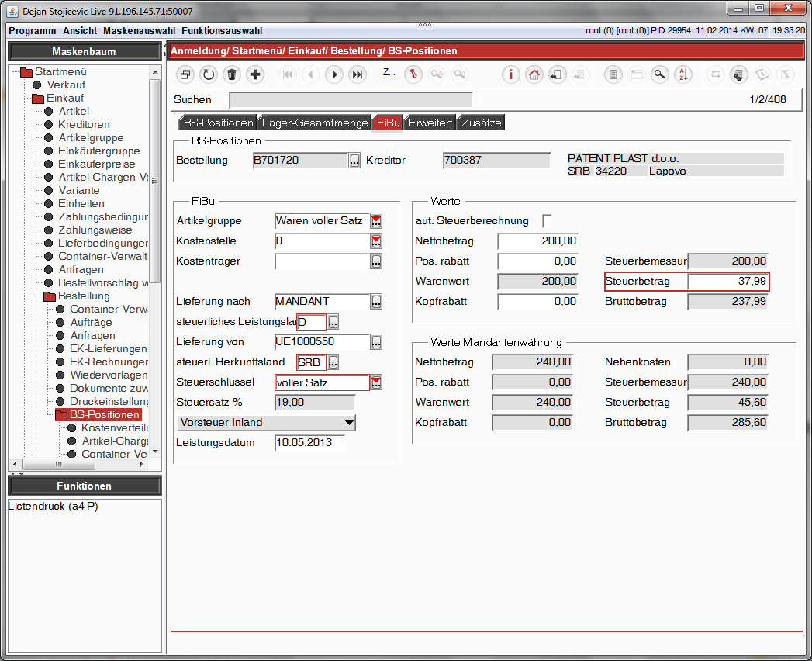
Task: Add a new record with plus icon
Action: (x=255, y=74)
